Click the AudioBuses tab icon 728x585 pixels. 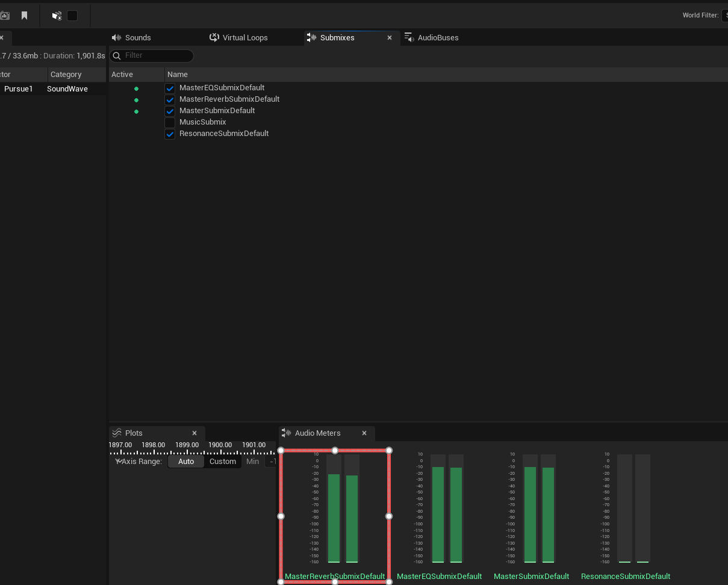(x=409, y=37)
